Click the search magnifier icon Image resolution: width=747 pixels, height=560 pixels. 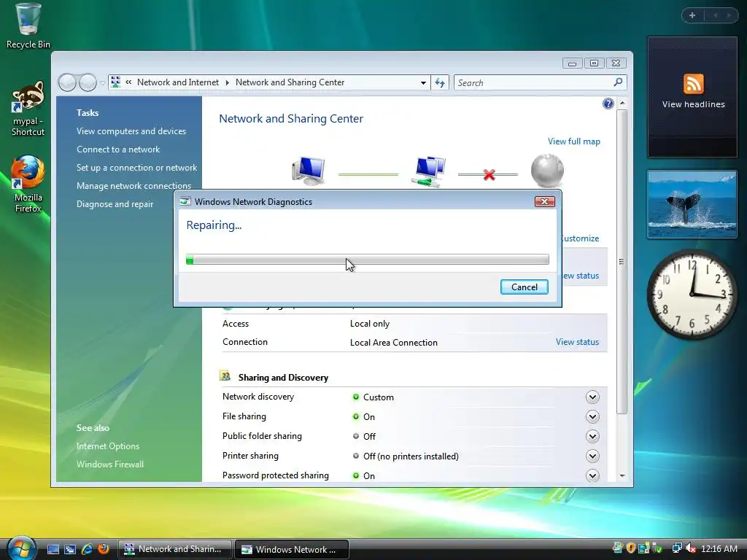click(618, 82)
